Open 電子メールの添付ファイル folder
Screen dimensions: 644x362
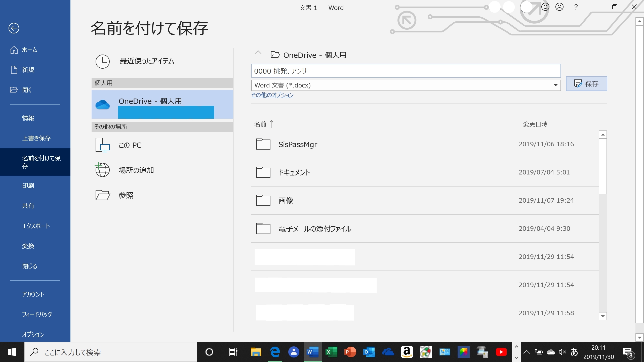pyautogui.click(x=425, y=229)
